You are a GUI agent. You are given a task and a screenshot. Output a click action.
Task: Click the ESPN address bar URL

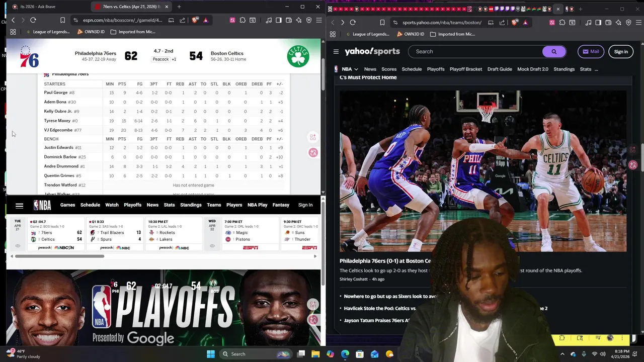pyautogui.click(x=122, y=20)
